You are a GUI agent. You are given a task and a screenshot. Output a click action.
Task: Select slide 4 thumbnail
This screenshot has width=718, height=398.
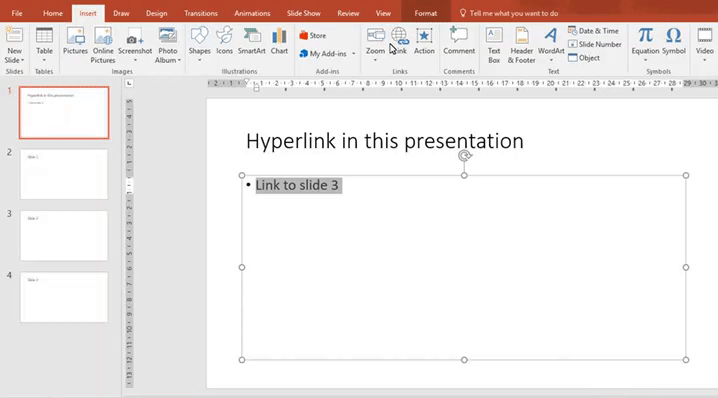tap(64, 297)
